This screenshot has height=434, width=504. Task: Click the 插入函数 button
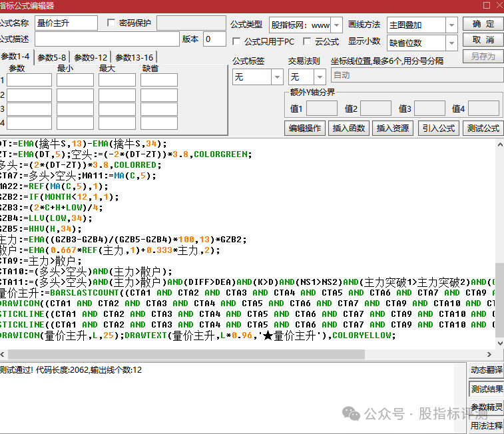click(x=349, y=128)
